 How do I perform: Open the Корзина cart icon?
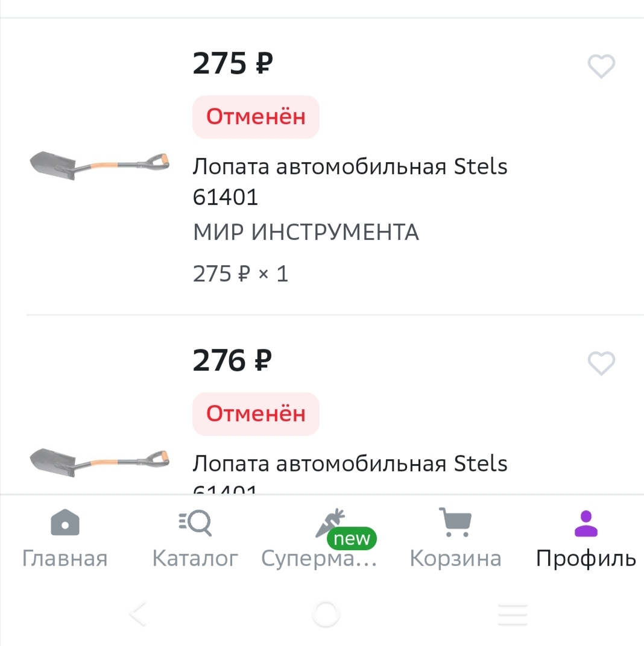(x=455, y=522)
